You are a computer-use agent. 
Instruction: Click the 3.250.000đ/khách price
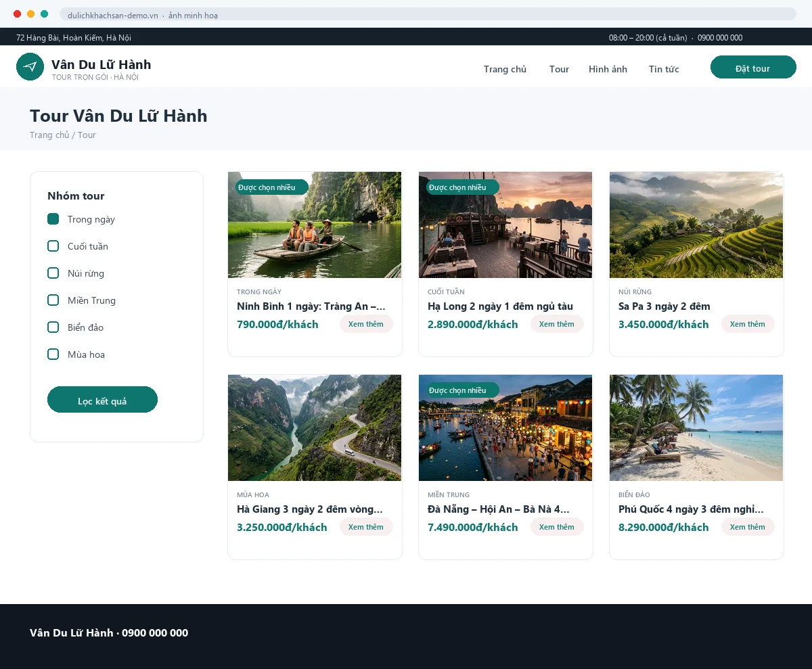pyautogui.click(x=282, y=528)
